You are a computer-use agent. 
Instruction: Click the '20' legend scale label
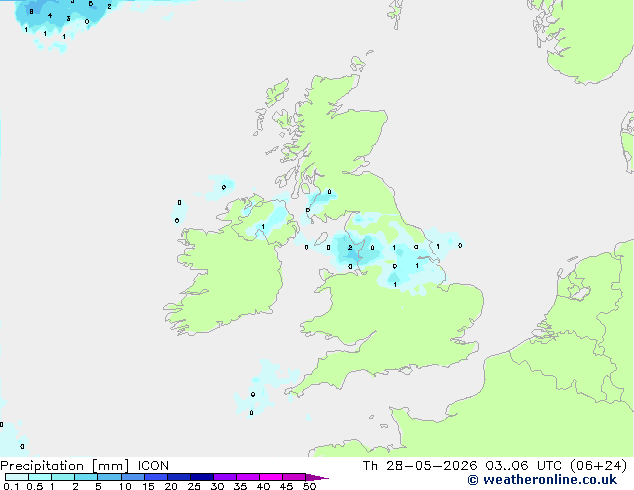coord(171,486)
